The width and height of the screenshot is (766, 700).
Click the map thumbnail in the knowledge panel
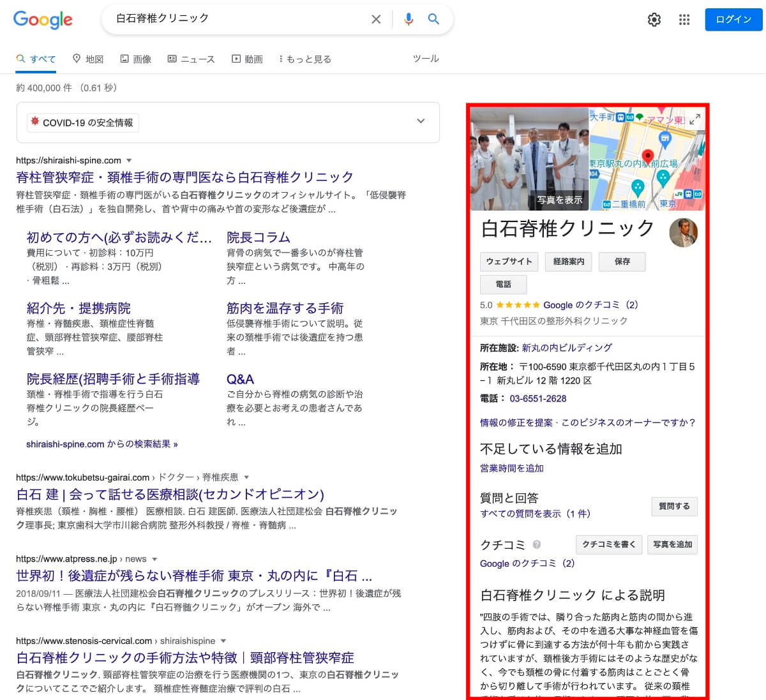click(x=647, y=158)
